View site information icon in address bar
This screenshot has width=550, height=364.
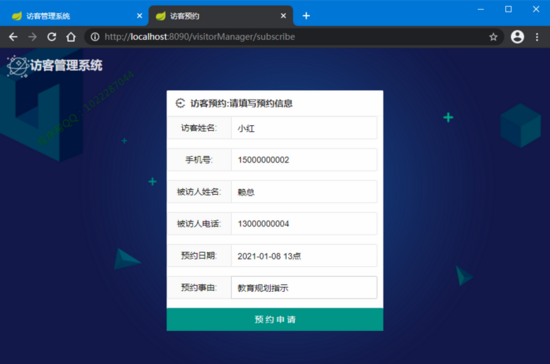coord(95,37)
